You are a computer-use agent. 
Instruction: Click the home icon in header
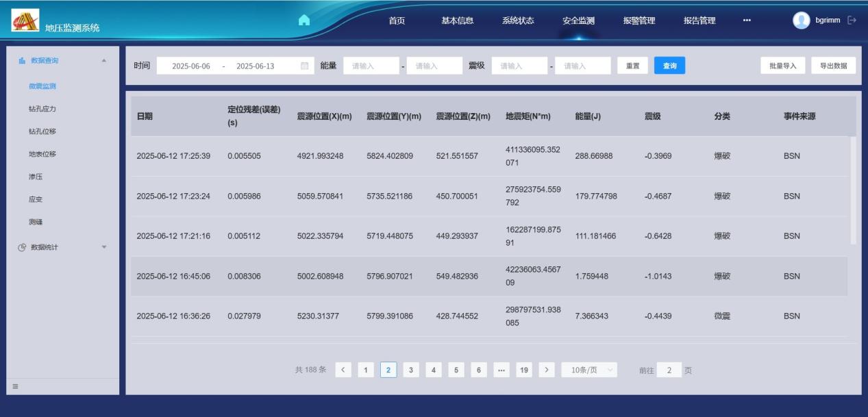(x=304, y=21)
